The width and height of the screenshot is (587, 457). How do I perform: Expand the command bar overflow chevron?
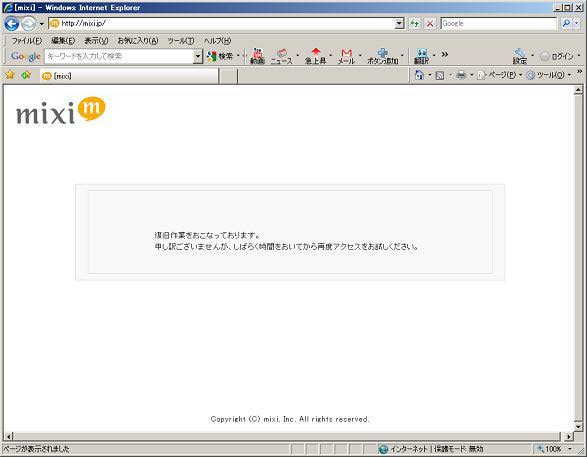coord(579,72)
